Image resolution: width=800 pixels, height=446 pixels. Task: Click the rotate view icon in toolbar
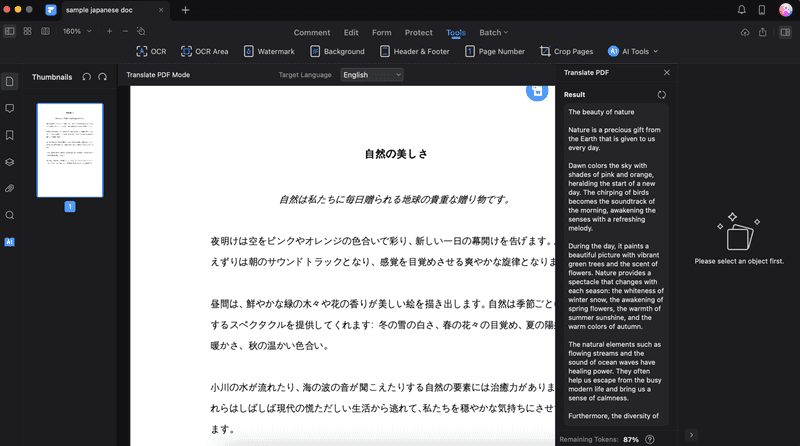[141, 31]
